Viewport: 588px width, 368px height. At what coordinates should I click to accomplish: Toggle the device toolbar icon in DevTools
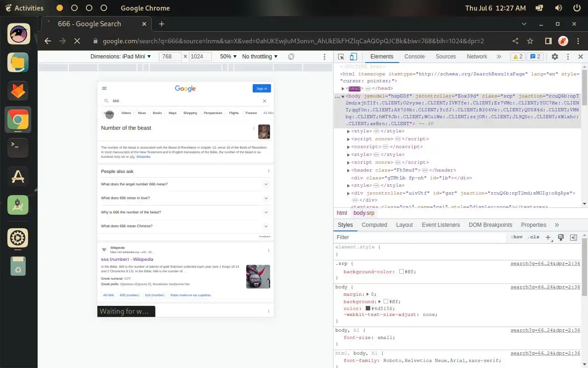tap(353, 57)
